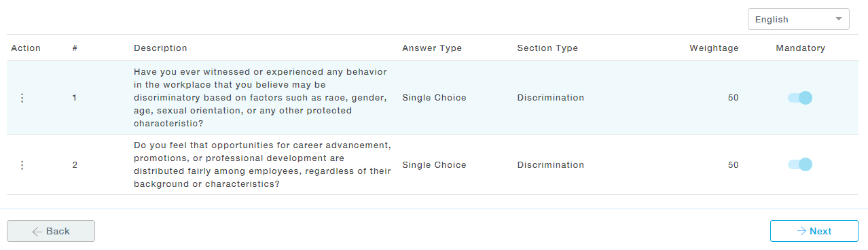
Task: Click the right arrow icon in Next button
Action: 801,231
